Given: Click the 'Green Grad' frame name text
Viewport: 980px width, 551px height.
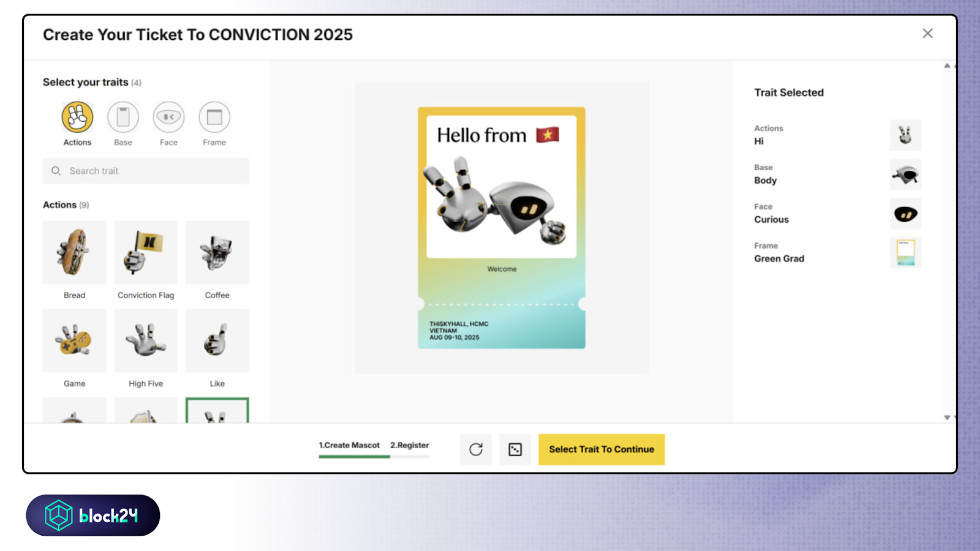Looking at the screenshot, I should pos(779,258).
